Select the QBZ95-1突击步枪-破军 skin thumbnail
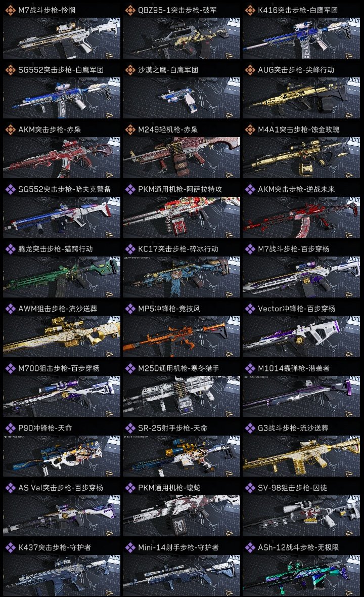Screen dimensions: 364x597 pos(181,38)
